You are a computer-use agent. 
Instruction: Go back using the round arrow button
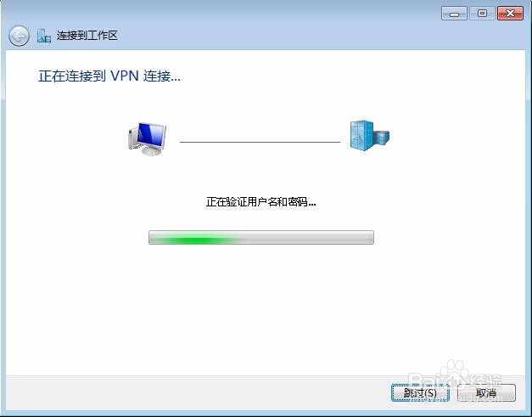19,36
